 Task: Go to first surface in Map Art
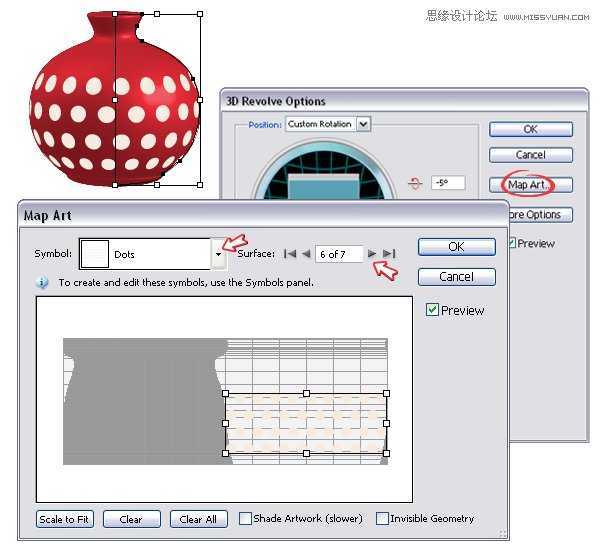(290, 254)
